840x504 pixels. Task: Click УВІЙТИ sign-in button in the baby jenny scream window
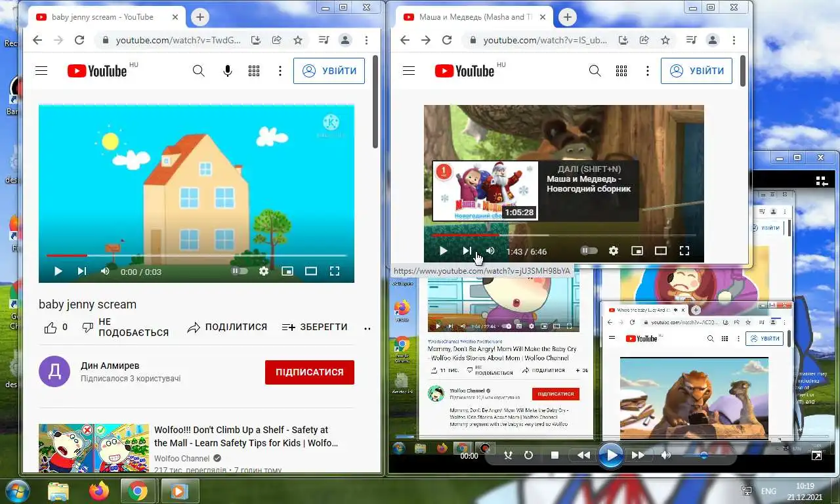click(x=329, y=71)
